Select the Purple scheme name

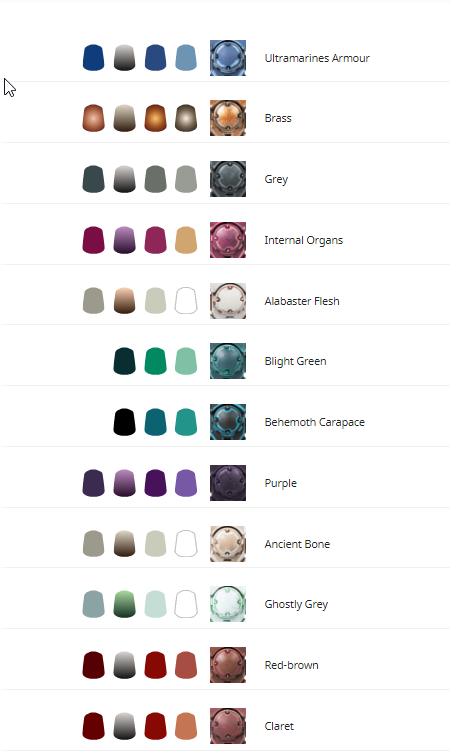(280, 484)
